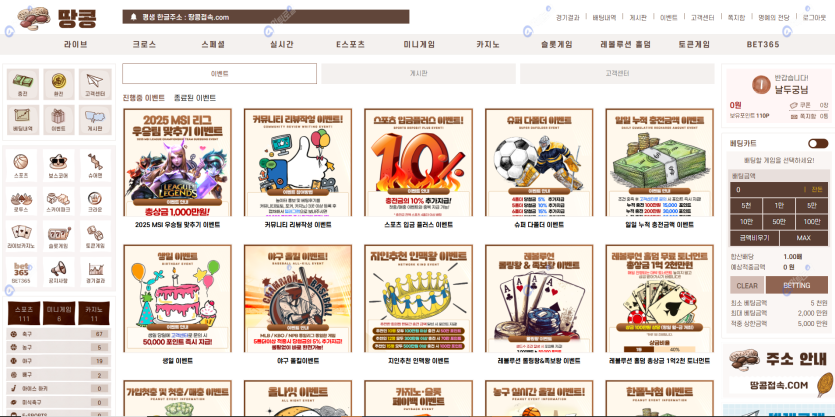
Task: Open 고객센터 paper plane icon
Action: click(95, 84)
